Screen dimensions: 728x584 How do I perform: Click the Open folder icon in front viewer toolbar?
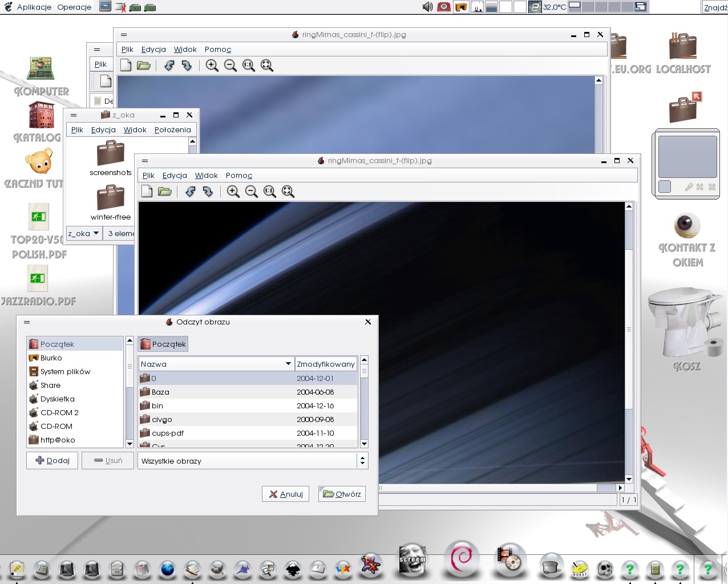click(165, 191)
